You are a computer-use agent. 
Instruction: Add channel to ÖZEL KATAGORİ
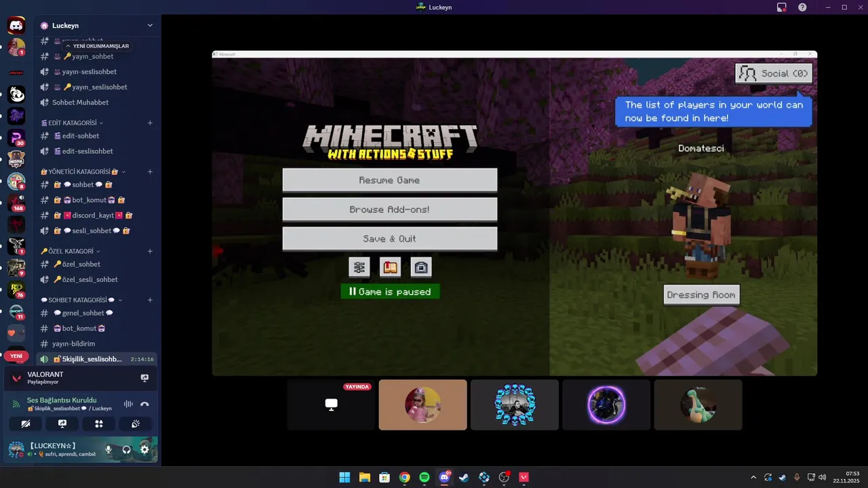150,251
